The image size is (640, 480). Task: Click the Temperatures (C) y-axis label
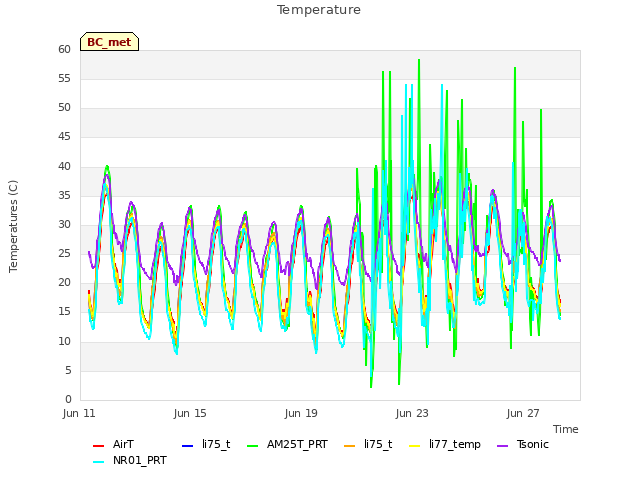[x=13, y=226]
